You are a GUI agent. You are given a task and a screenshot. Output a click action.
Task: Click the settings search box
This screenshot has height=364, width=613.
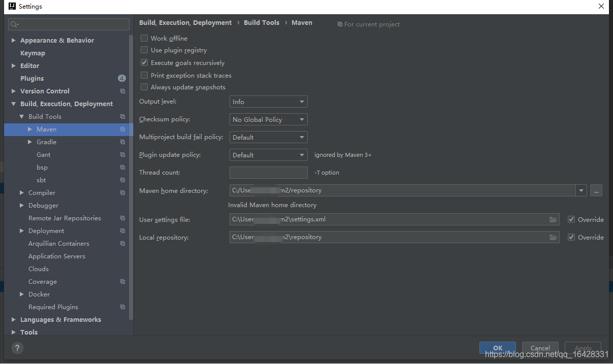69,24
